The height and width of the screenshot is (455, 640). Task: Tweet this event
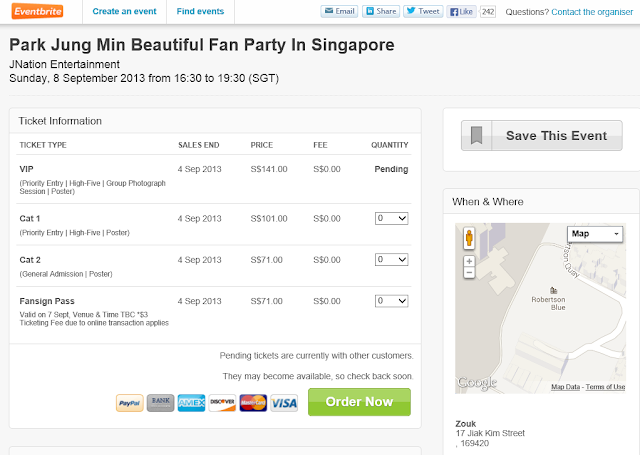[x=423, y=12]
